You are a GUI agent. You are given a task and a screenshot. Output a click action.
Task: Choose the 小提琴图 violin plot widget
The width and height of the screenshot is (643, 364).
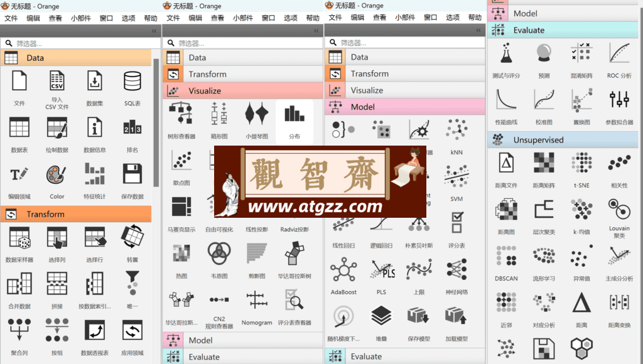click(257, 114)
